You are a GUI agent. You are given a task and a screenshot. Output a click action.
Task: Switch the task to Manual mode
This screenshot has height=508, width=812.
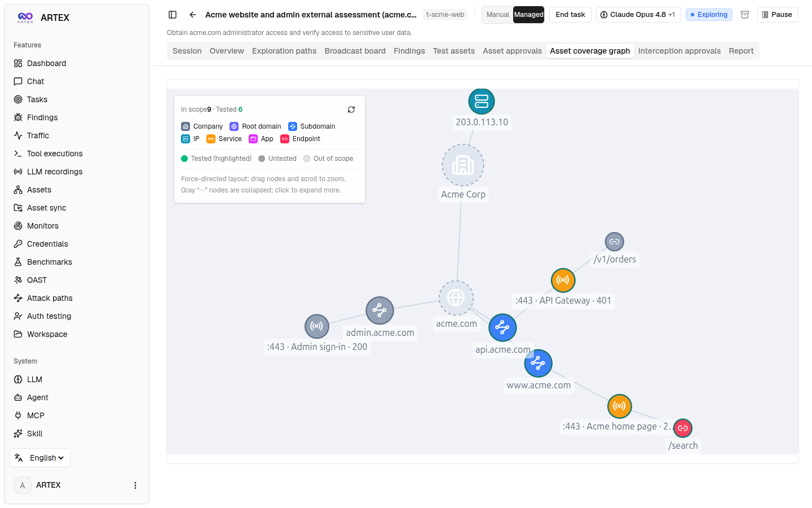(x=497, y=15)
